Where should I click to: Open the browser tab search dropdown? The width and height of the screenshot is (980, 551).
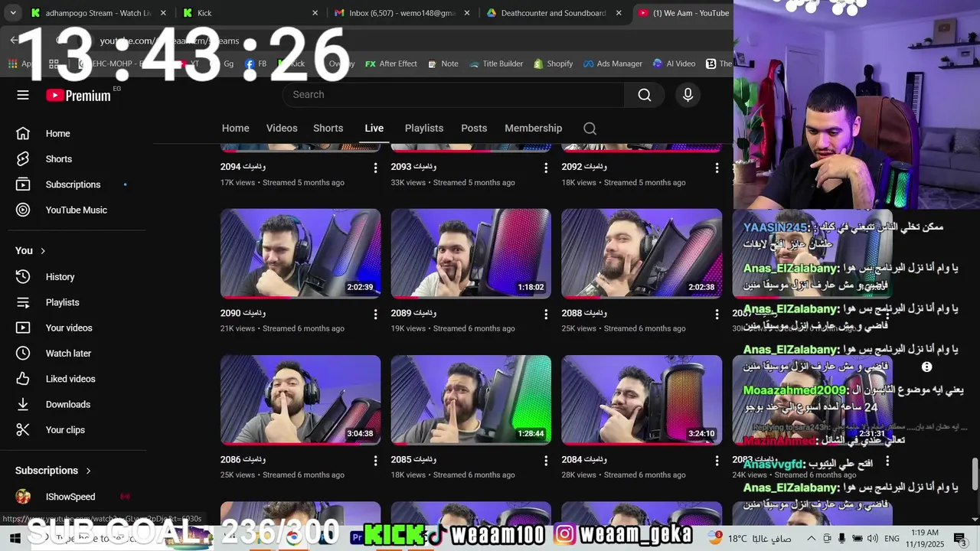point(13,13)
